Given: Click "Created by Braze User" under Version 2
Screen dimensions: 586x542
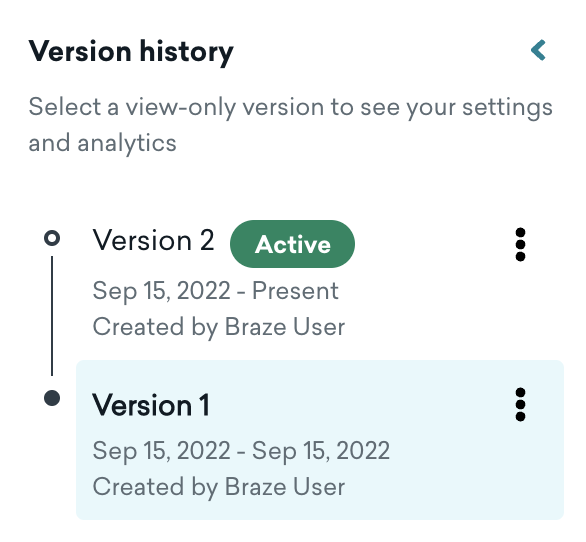Looking at the screenshot, I should (219, 327).
